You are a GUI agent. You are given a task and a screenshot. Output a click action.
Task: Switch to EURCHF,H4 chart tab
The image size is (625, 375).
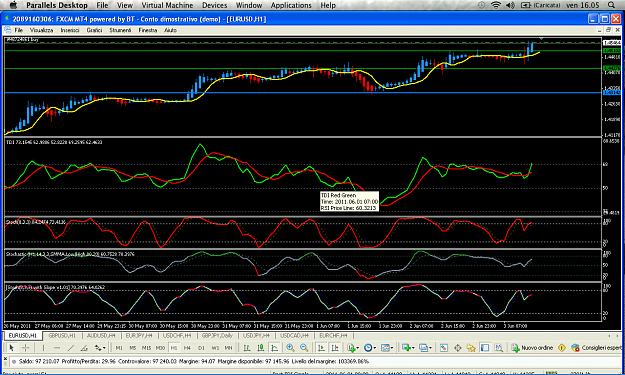tap(333, 336)
